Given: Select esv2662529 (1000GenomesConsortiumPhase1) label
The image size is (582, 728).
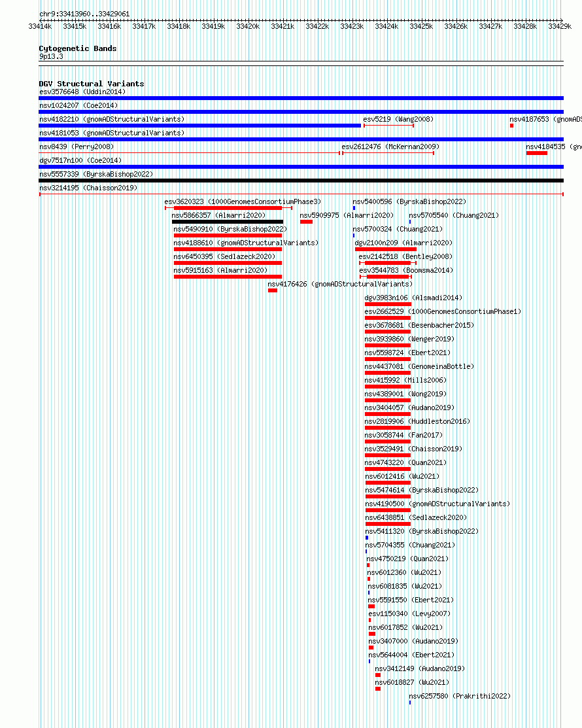Looking at the screenshot, I should point(443,311).
